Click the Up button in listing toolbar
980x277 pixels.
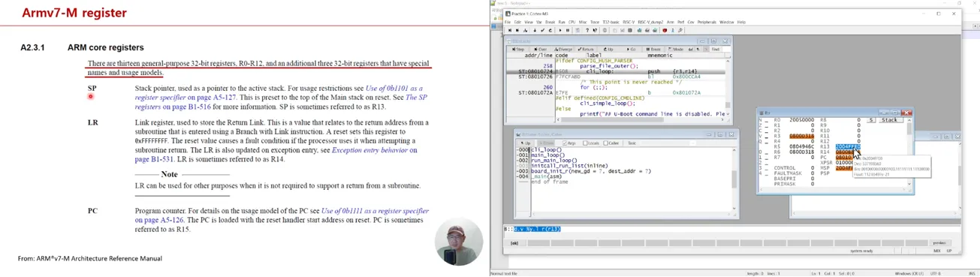pyautogui.click(x=608, y=50)
